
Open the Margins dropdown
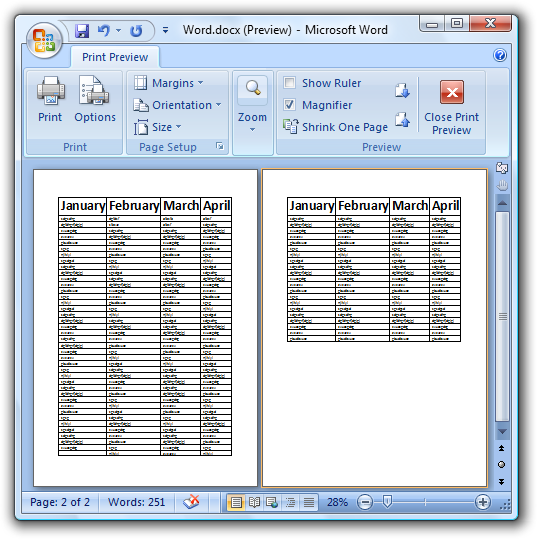[168, 83]
